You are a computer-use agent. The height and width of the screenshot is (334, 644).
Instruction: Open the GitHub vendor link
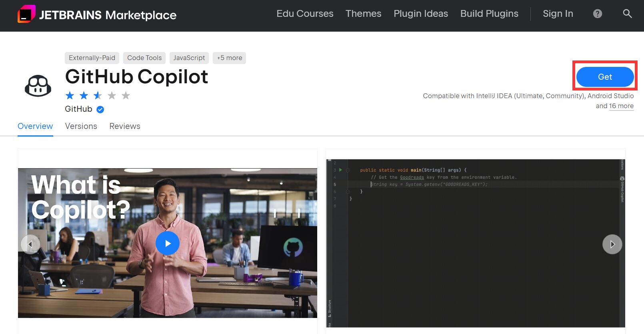pos(78,109)
